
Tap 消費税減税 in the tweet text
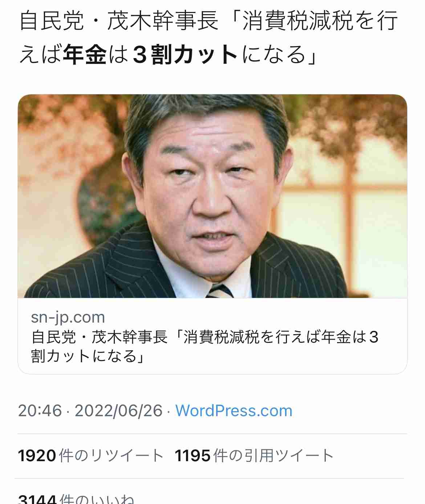pos(298,21)
